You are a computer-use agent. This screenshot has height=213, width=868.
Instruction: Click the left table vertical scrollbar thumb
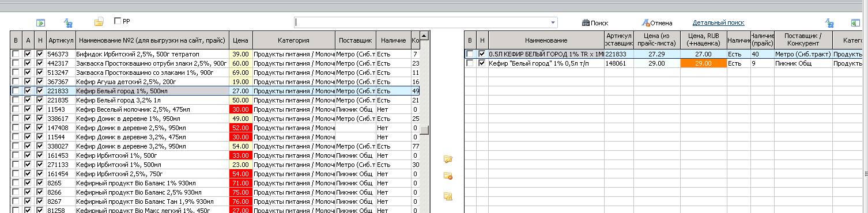click(x=424, y=130)
